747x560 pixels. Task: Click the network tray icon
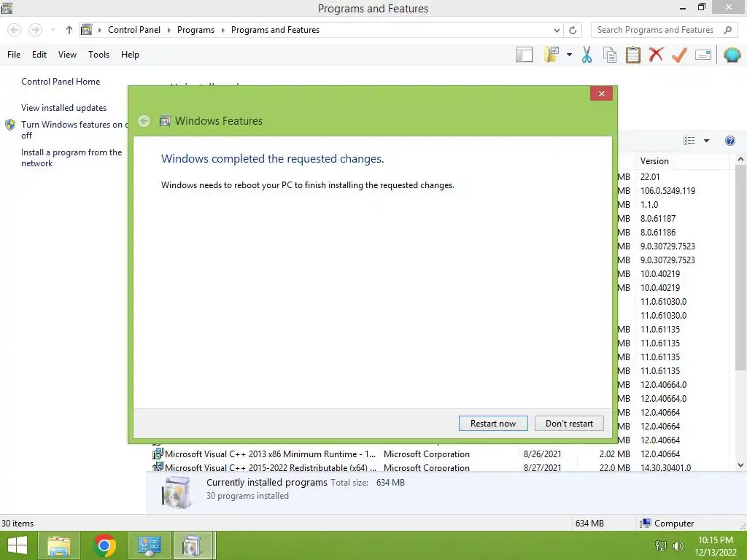(661, 545)
